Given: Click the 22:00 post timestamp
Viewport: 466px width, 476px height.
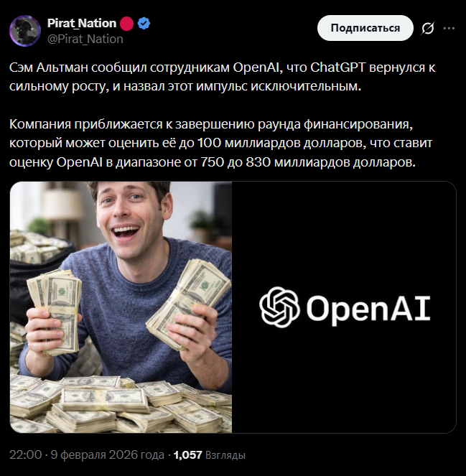Looking at the screenshot, I should pos(26,454).
